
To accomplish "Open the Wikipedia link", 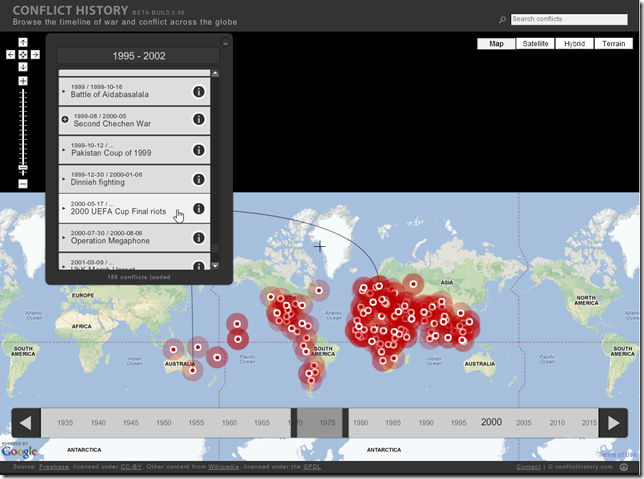I will [x=223, y=467].
